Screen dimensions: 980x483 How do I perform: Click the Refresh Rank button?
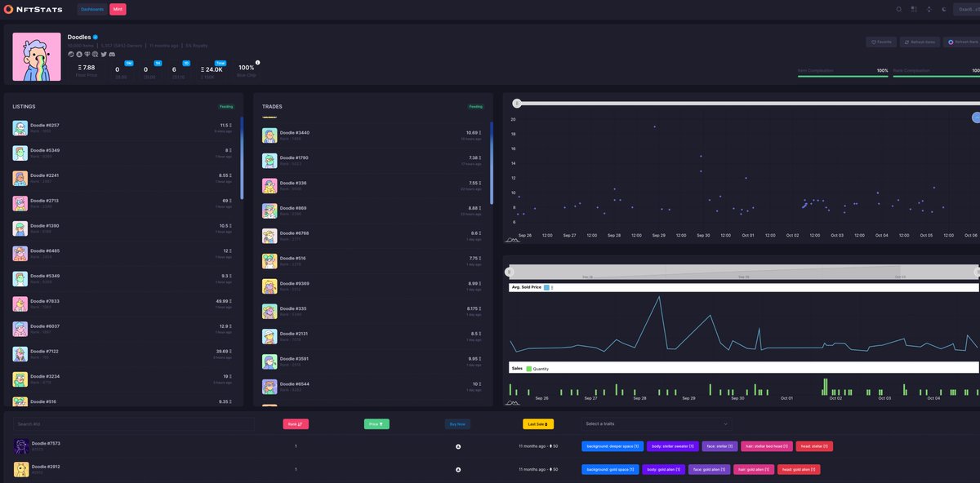click(962, 42)
